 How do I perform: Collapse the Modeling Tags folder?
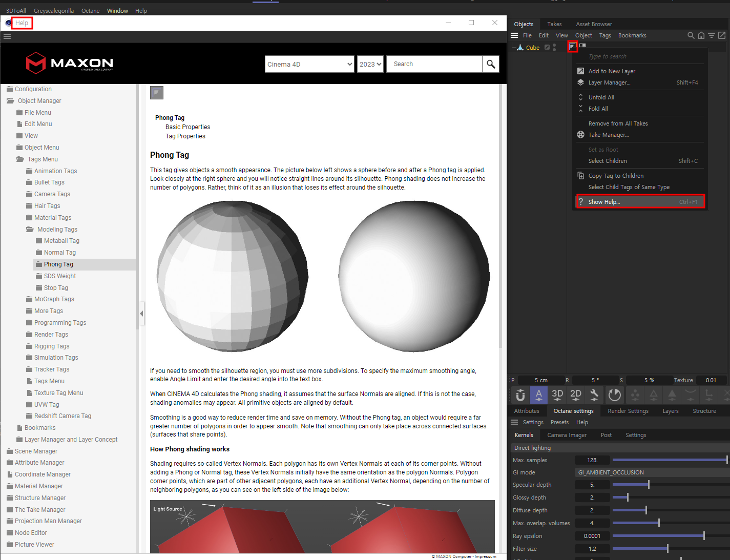tap(30, 230)
